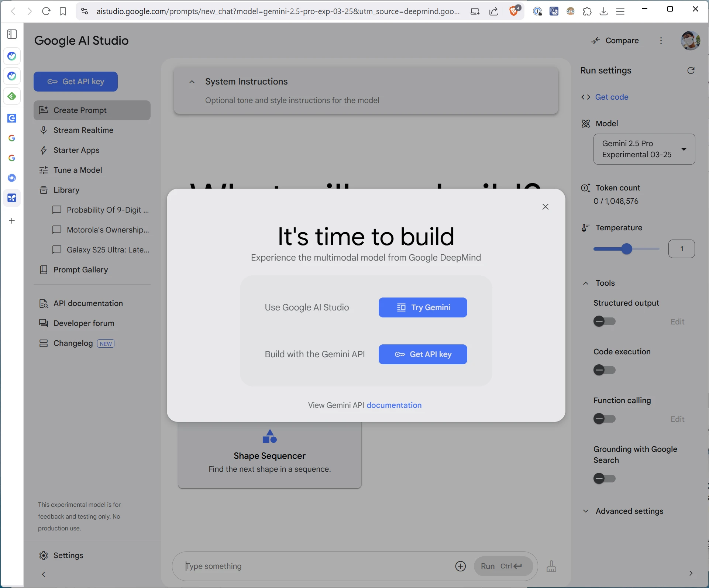Add a new sidebar item with plus
The image size is (709, 588).
coord(12,221)
